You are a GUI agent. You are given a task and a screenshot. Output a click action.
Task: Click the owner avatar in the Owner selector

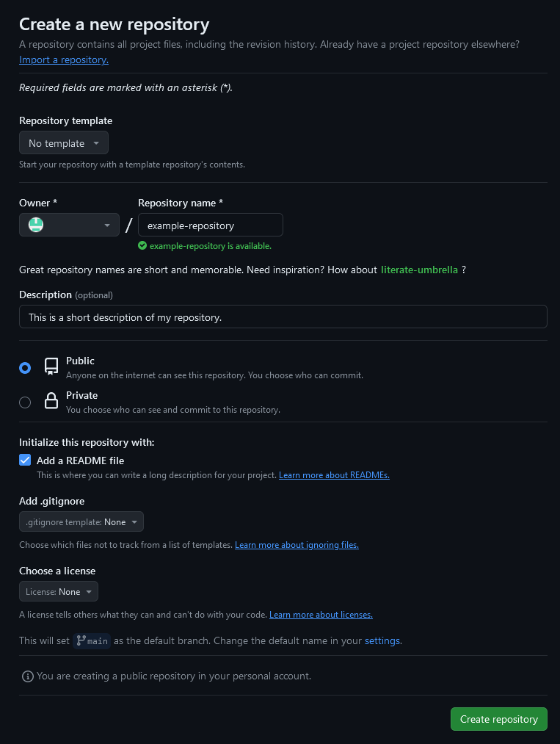pos(35,224)
